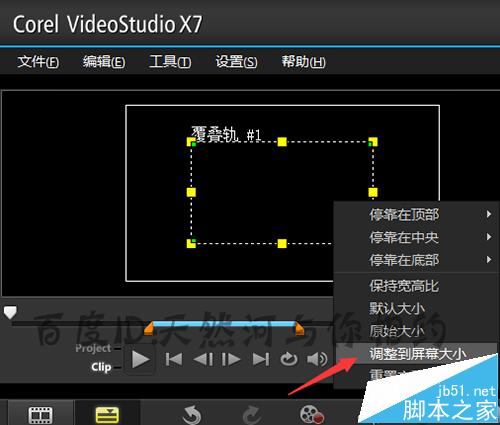Click the right orange trim marker
Screen dimensions: 500x425
click(x=300, y=329)
